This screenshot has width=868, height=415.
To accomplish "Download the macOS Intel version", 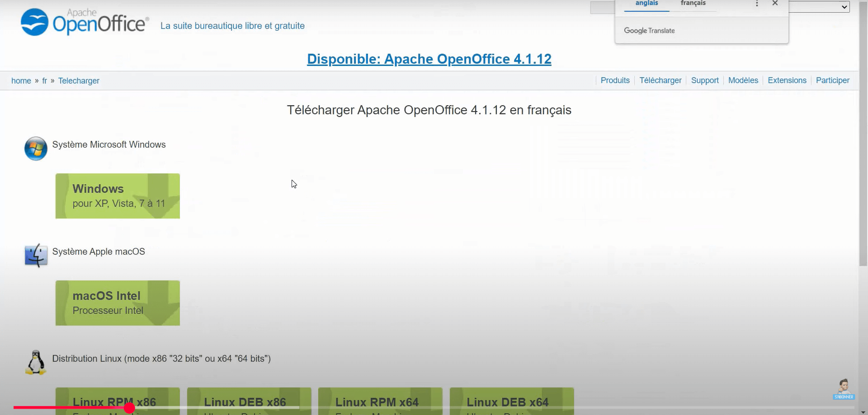I will point(118,303).
